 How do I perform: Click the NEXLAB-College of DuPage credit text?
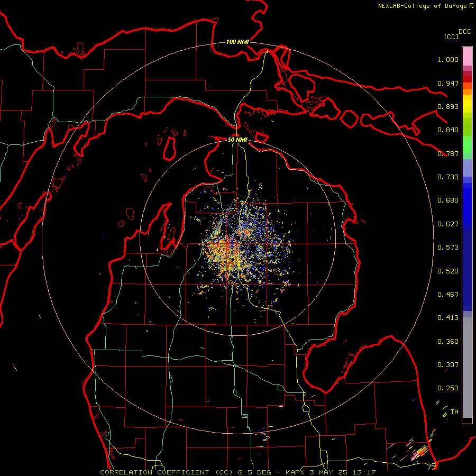tap(423, 6)
